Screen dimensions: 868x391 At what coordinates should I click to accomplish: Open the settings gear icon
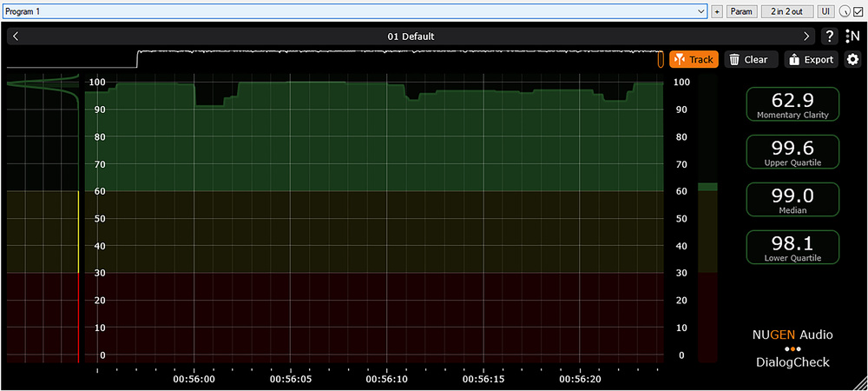pos(852,60)
